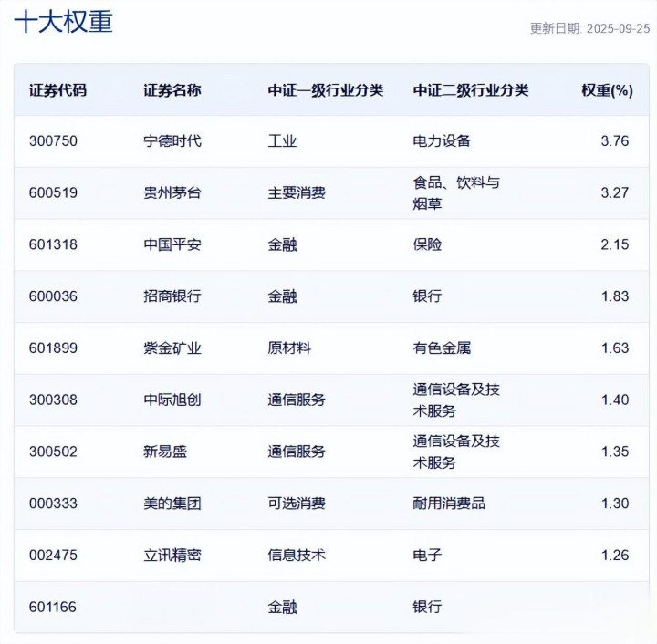Click 通信设备及技术服务 in the 300308 row
This screenshot has width=657, height=644.
pyautogui.click(x=456, y=400)
